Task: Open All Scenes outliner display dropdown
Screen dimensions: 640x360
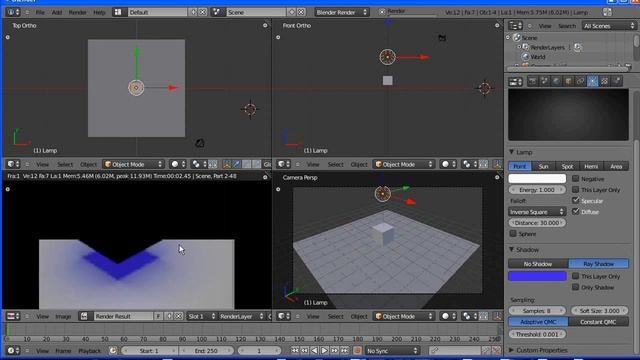Action: pos(609,26)
